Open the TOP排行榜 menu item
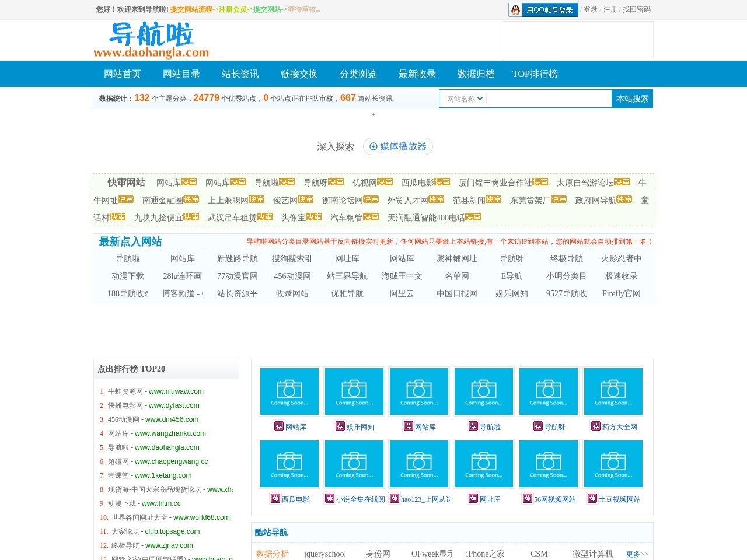The image size is (747, 560). [535, 73]
